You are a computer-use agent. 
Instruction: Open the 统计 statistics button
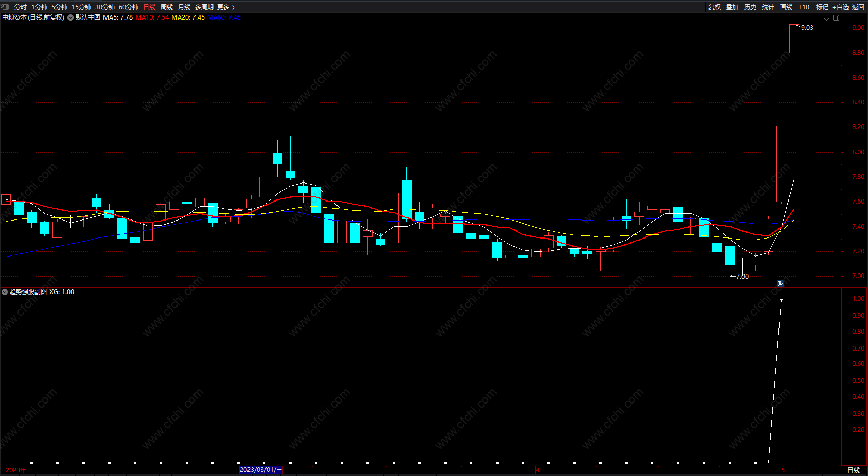point(768,7)
